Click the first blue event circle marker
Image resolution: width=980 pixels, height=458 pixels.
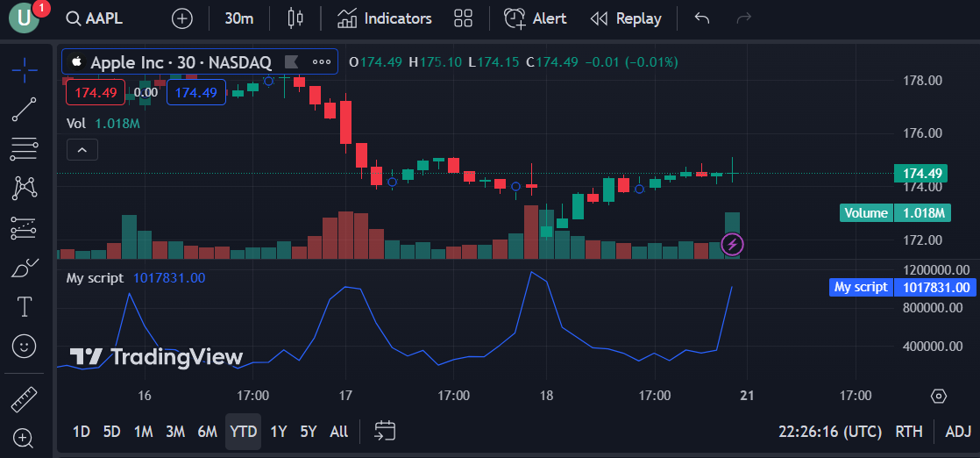tap(269, 81)
